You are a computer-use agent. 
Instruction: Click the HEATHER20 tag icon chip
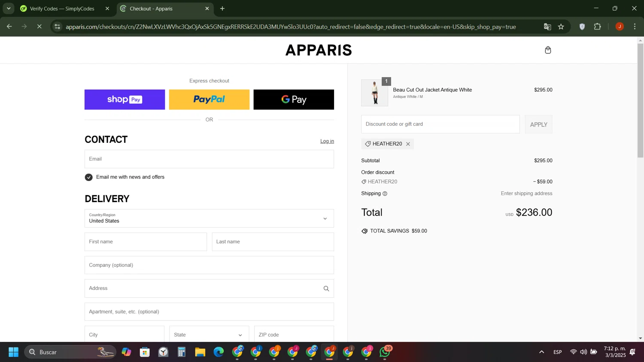pos(387,144)
